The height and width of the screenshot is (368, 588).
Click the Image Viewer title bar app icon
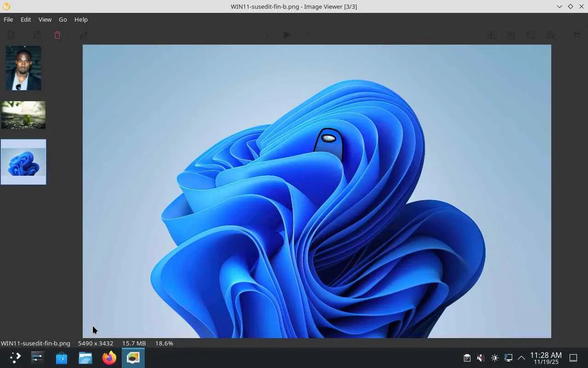pos(6,6)
